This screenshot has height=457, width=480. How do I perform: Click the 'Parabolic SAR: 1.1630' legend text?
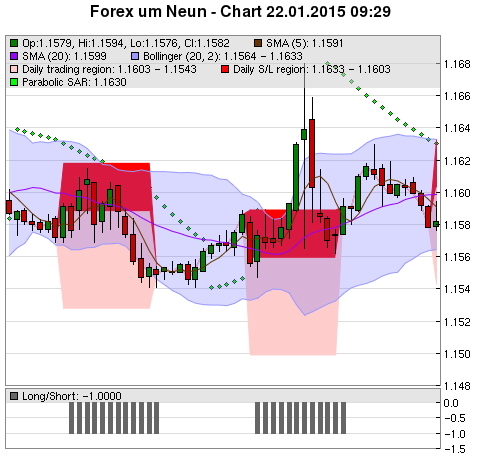74,82
